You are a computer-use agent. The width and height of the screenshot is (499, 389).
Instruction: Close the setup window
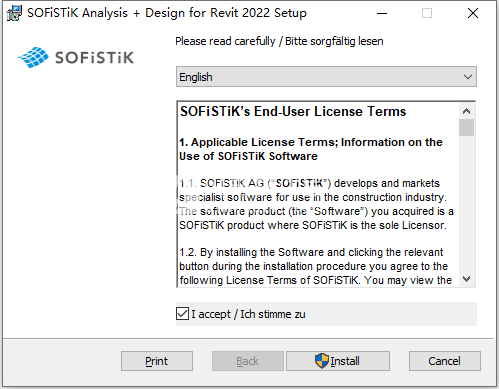pyautogui.click(x=473, y=13)
